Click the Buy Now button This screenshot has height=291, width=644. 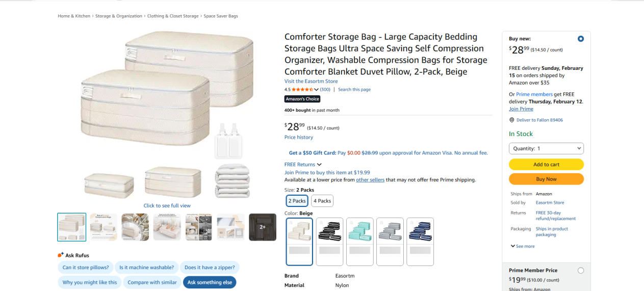tap(546, 179)
